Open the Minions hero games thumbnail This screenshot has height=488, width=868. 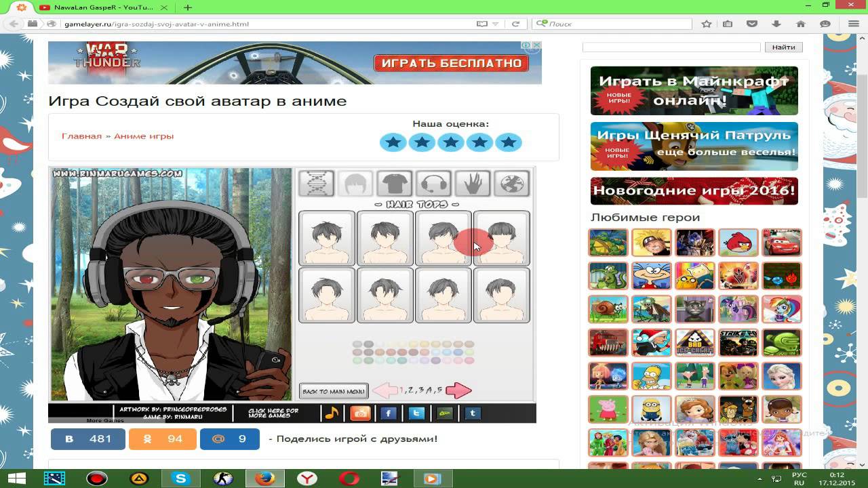[x=652, y=409]
